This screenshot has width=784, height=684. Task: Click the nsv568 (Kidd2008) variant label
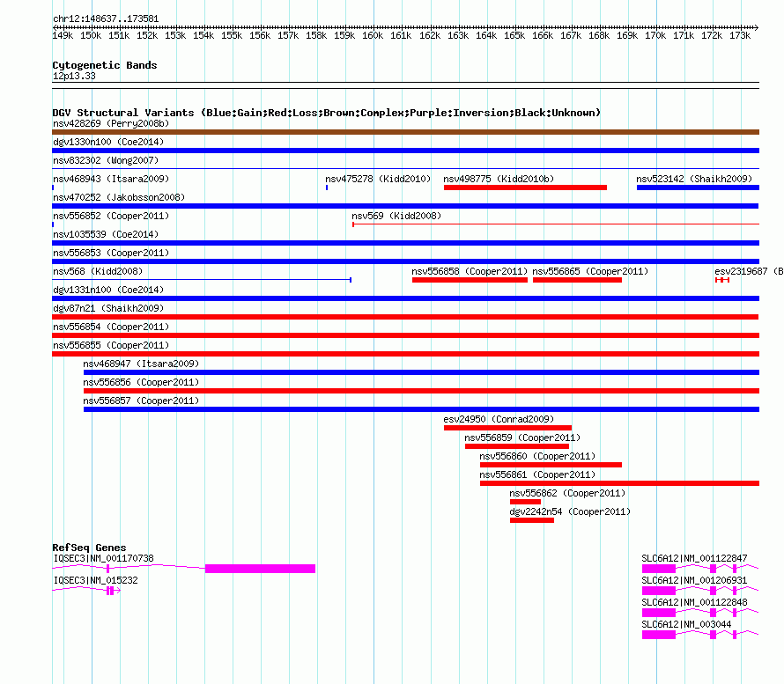(x=98, y=271)
